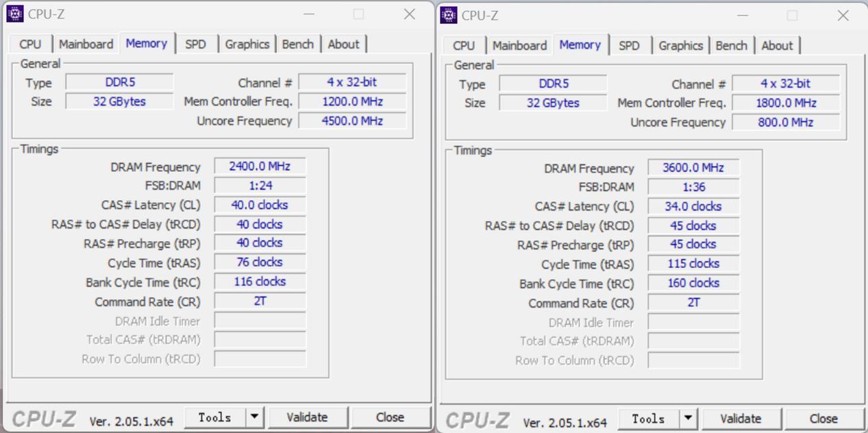Click Validate in the left window
The width and height of the screenshot is (868, 433).
click(308, 417)
